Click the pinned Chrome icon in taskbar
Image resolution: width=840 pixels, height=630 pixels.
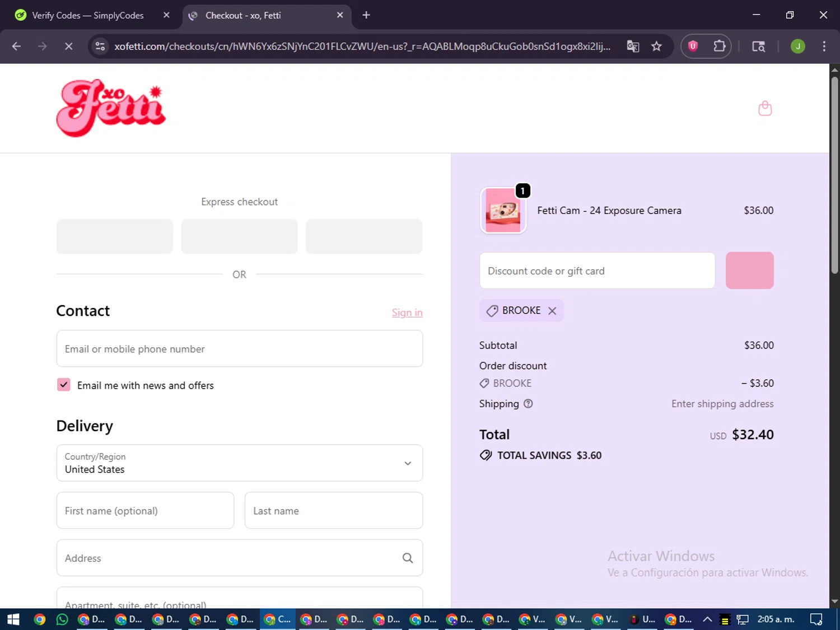(x=39, y=619)
